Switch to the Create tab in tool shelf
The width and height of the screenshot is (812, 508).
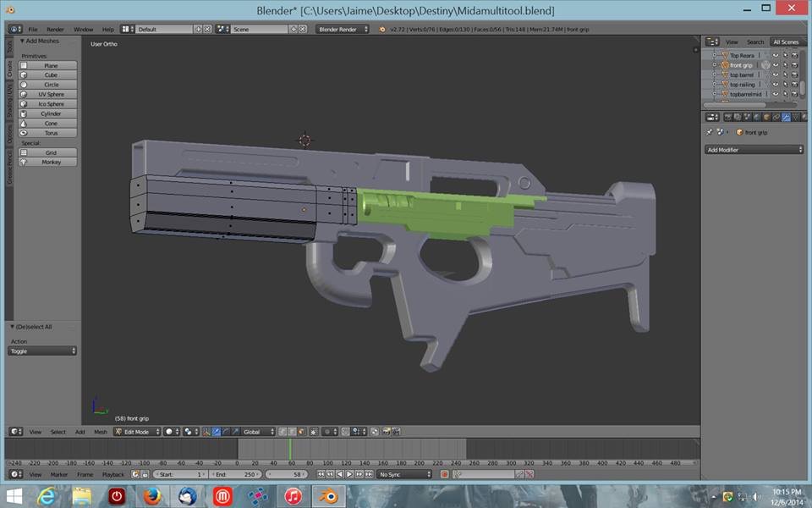tap(9, 69)
